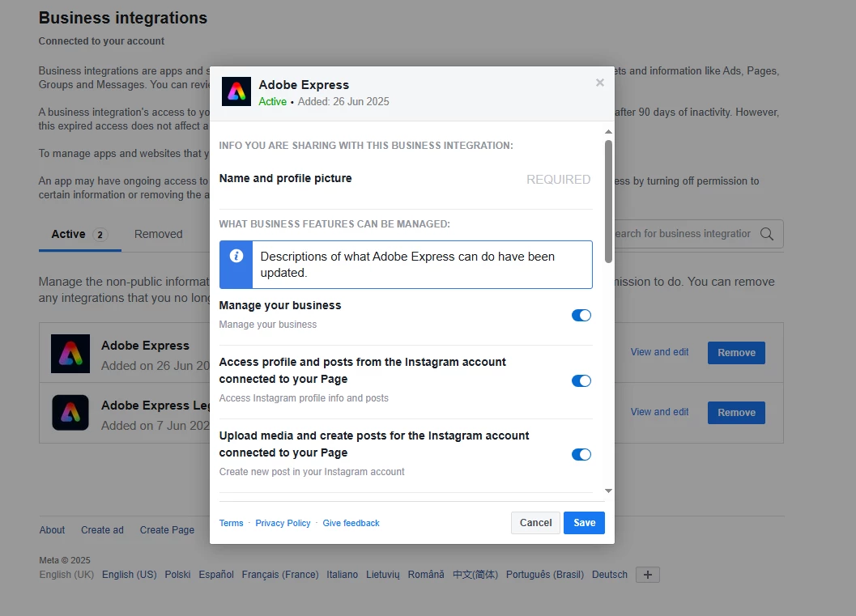Image resolution: width=856 pixels, height=616 pixels.
Task: Click the Active status text in dialog
Action: (x=272, y=101)
